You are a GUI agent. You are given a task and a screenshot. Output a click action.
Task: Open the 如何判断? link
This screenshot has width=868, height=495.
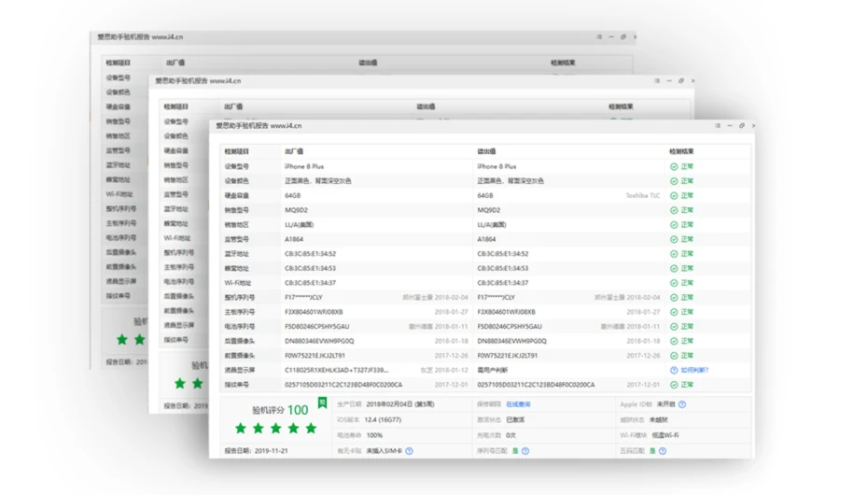pyautogui.click(x=694, y=371)
